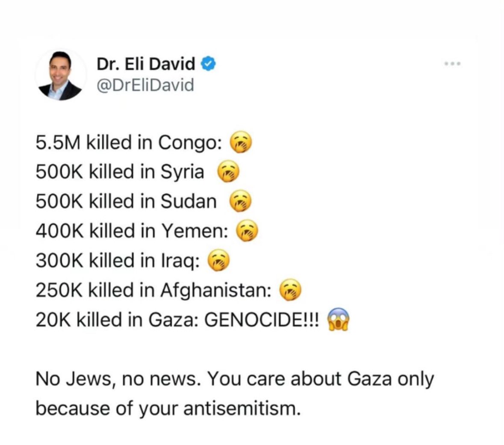Select the '500K killed in Syria' line

pyautogui.click(x=120, y=172)
